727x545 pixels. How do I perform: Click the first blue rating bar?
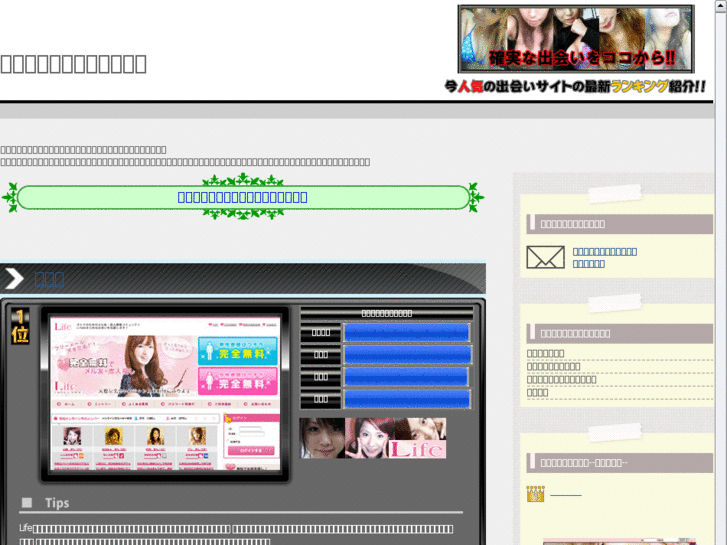coord(406,333)
